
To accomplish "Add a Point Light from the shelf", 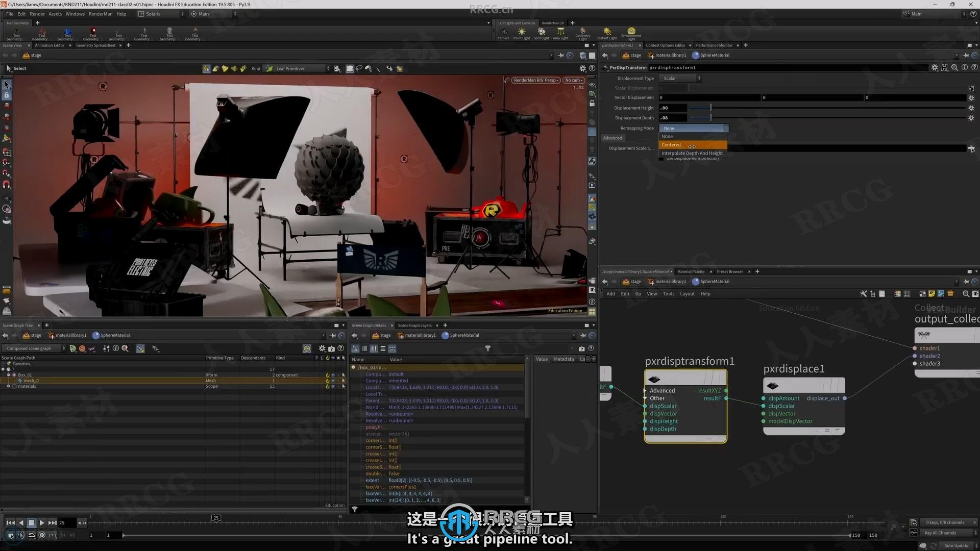I will point(521,34).
